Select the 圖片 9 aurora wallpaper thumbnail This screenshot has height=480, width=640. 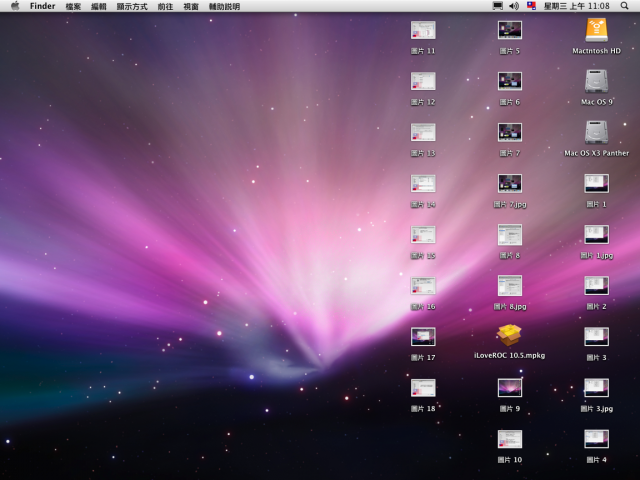pos(510,388)
